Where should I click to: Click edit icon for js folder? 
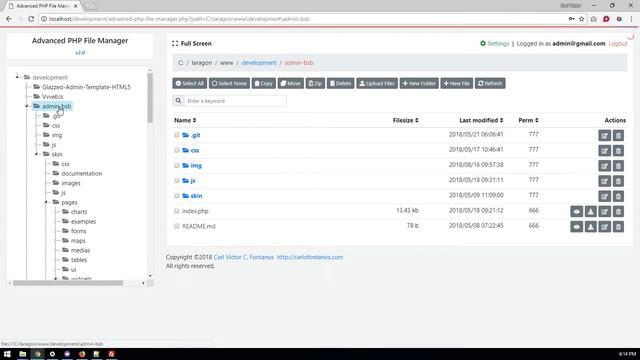604,181
